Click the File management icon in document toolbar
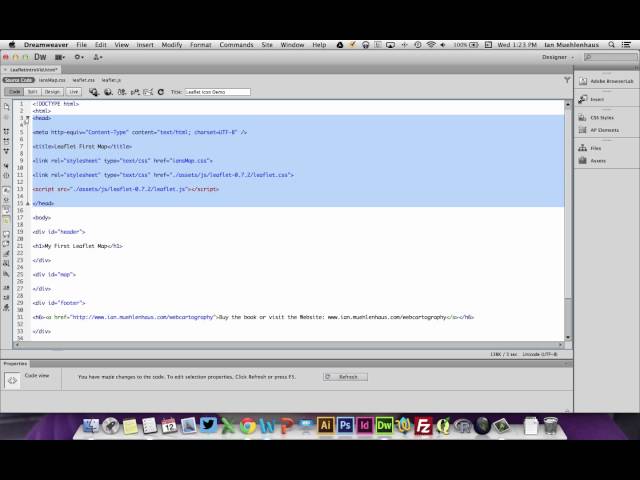This screenshot has width=640, height=480. [x=121, y=92]
